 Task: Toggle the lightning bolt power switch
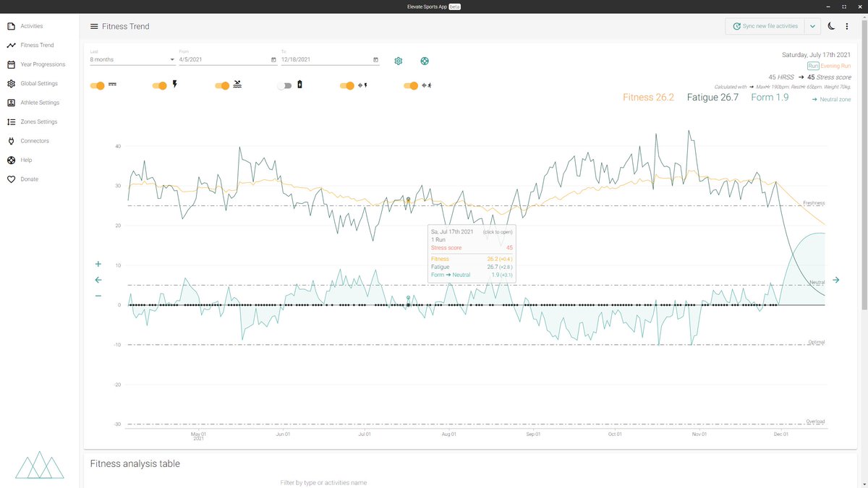coord(160,85)
